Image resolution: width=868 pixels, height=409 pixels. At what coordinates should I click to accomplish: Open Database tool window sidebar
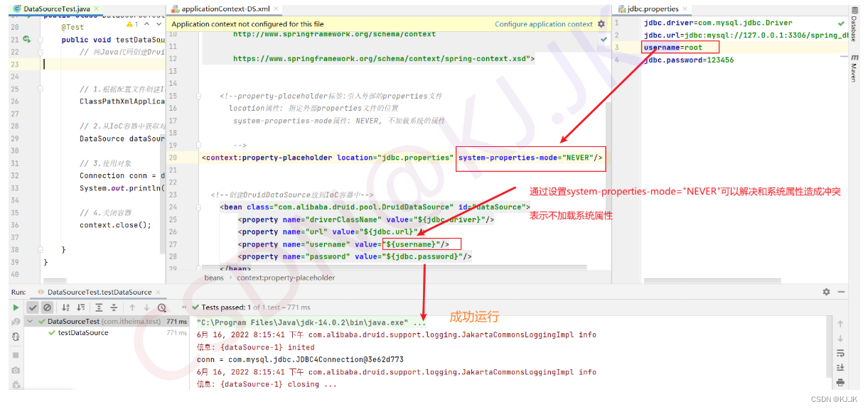point(854,26)
